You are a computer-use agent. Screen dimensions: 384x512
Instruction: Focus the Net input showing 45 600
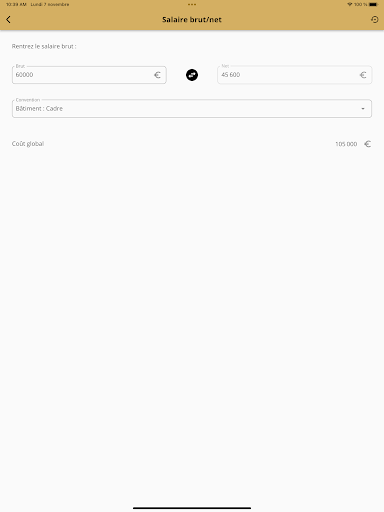coord(295,75)
